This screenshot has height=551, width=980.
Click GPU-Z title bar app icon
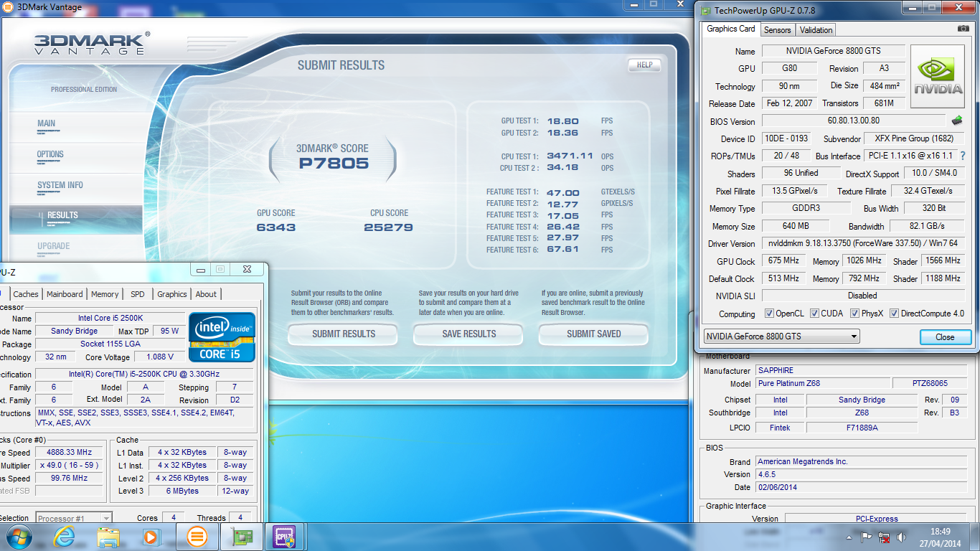click(x=705, y=10)
